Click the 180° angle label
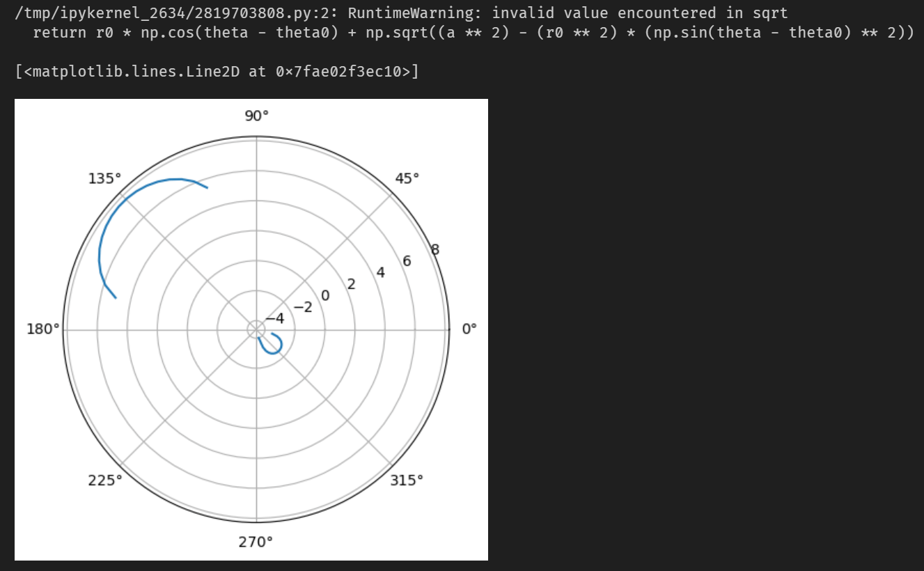This screenshot has width=924, height=571. (x=43, y=329)
